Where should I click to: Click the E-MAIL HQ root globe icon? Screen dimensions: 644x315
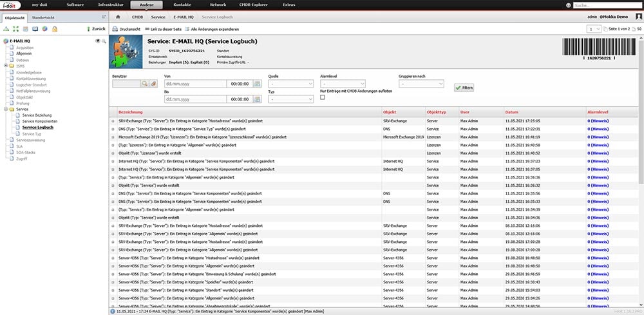(6, 41)
